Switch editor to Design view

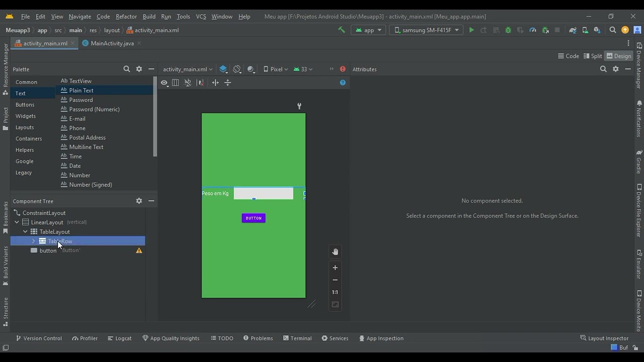click(618, 56)
